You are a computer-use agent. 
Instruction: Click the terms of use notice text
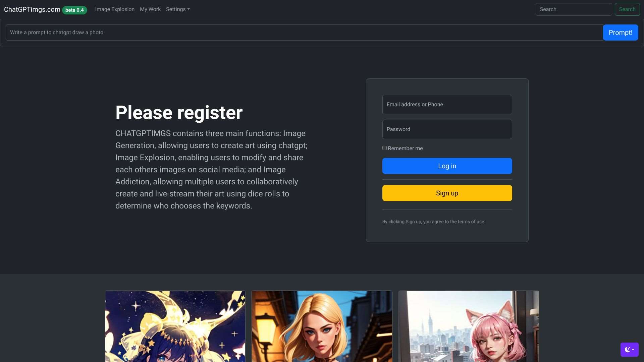pyautogui.click(x=433, y=222)
